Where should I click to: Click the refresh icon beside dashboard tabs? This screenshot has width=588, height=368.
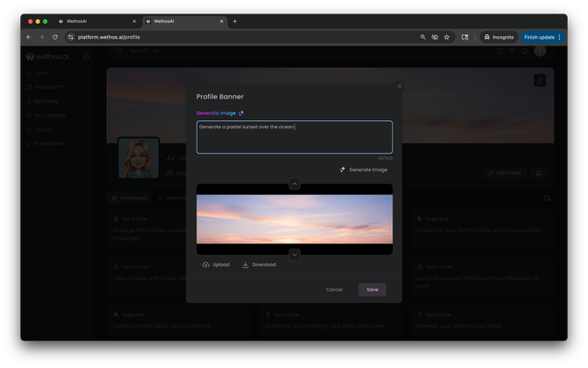[547, 198]
